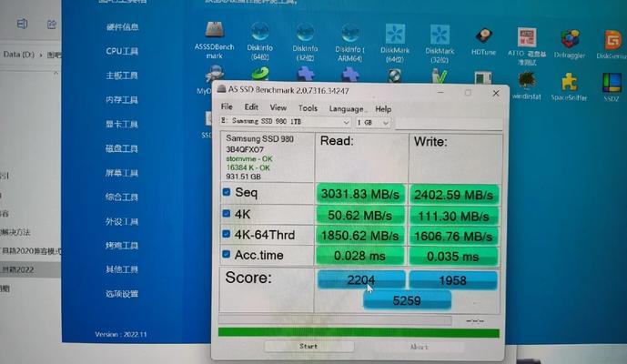Click the green progress bar above Start
Viewport: 627px width, 364px height.
point(359,333)
